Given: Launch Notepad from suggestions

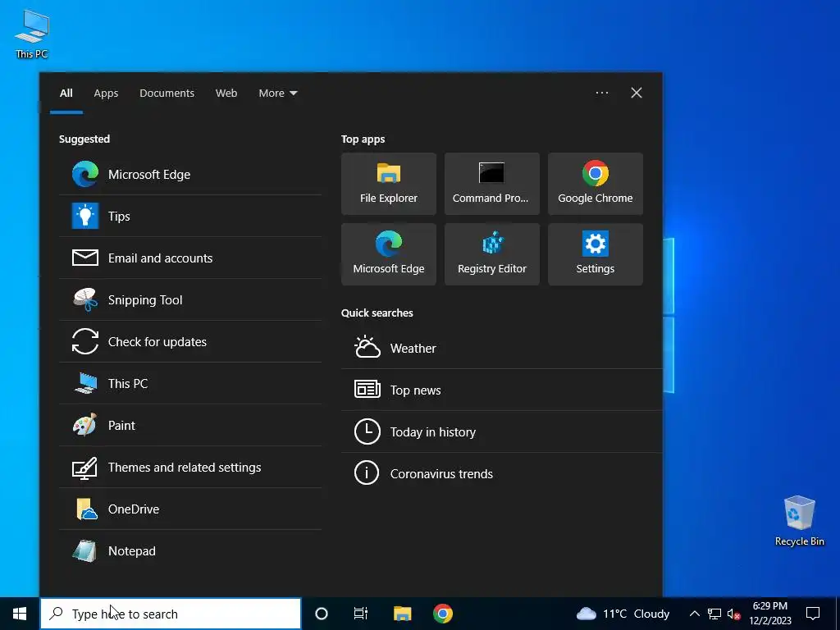Looking at the screenshot, I should (x=190, y=550).
